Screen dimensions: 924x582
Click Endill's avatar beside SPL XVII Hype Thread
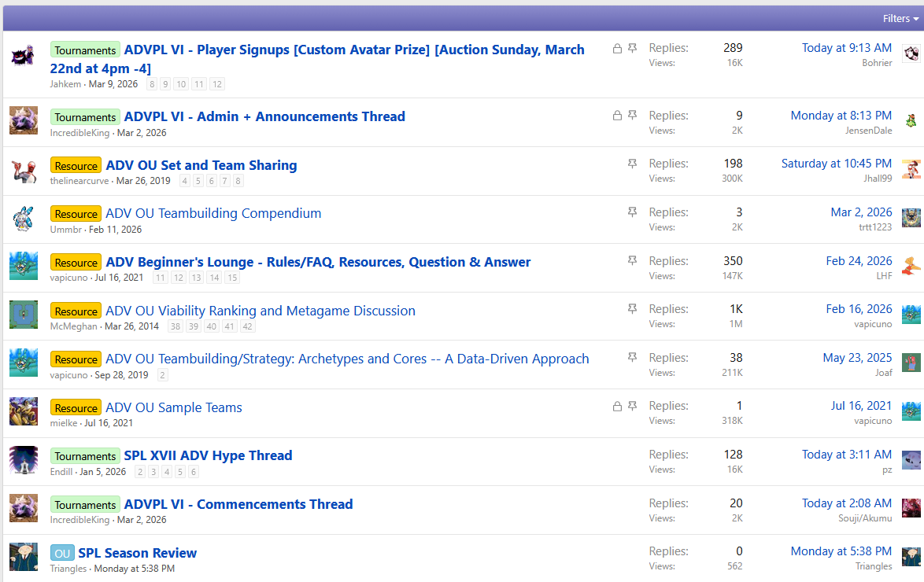point(23,461)
